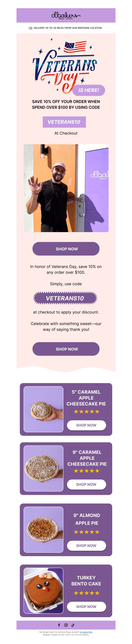The height and width of the screenshot is (644, 132).
Task: Open the 5" cheesecake pie thumbnail
Action: pyautogui.click(x=43, y=409)
